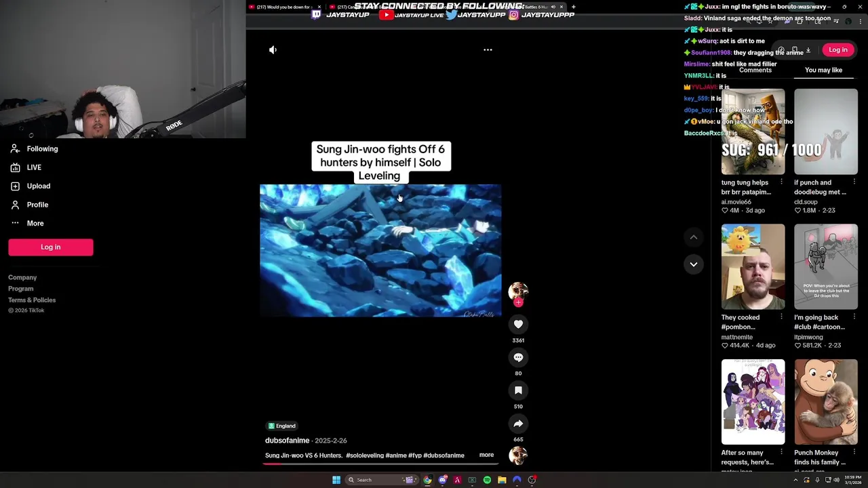Click the Solo Leveling video player
The image size is (868, 488).
tap(380, 250)
